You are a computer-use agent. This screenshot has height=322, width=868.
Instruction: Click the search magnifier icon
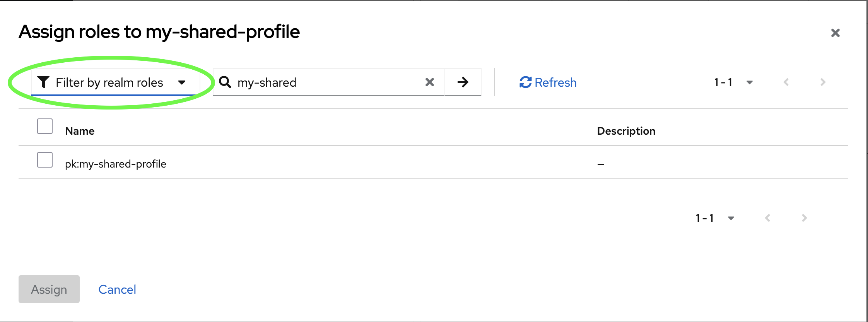[x=226, y=82]
